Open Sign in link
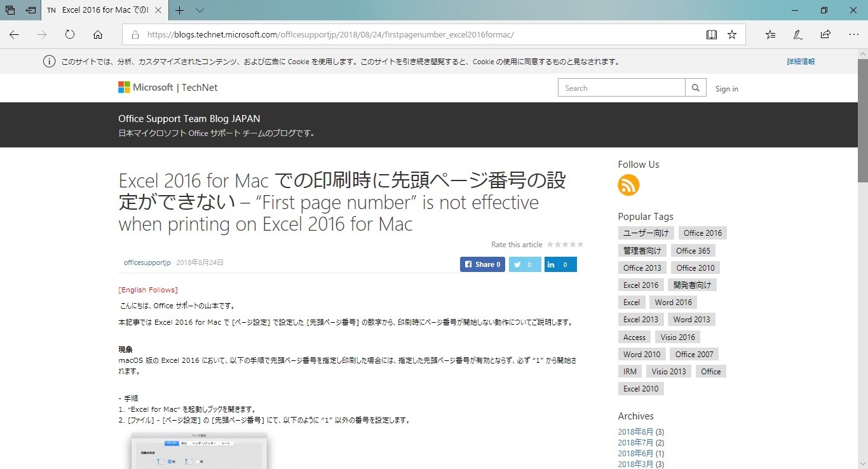Image resolution: width=868 pixels, height=469 pixels. [727, 89]
